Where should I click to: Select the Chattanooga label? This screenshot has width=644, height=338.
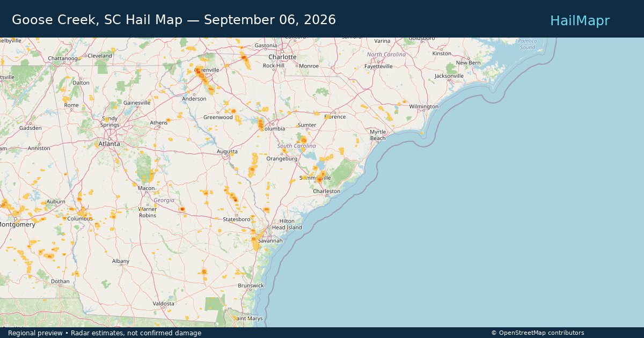pyautogui.click(x=63, y=58)
